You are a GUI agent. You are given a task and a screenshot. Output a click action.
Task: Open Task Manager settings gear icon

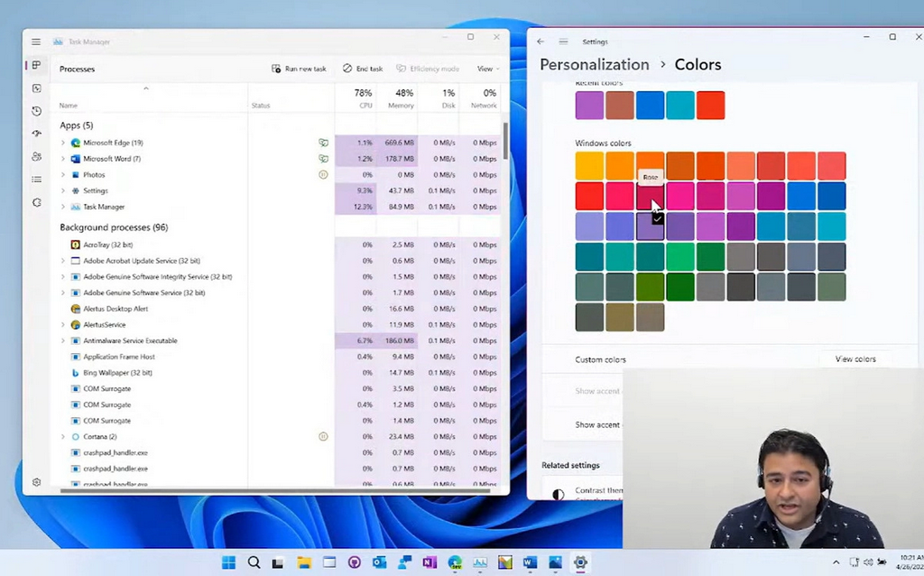click(x=36, y=482)
